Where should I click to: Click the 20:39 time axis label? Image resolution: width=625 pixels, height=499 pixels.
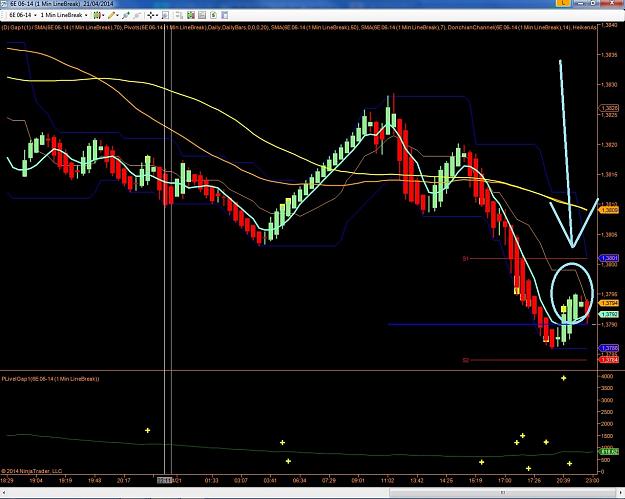point(563,481)
